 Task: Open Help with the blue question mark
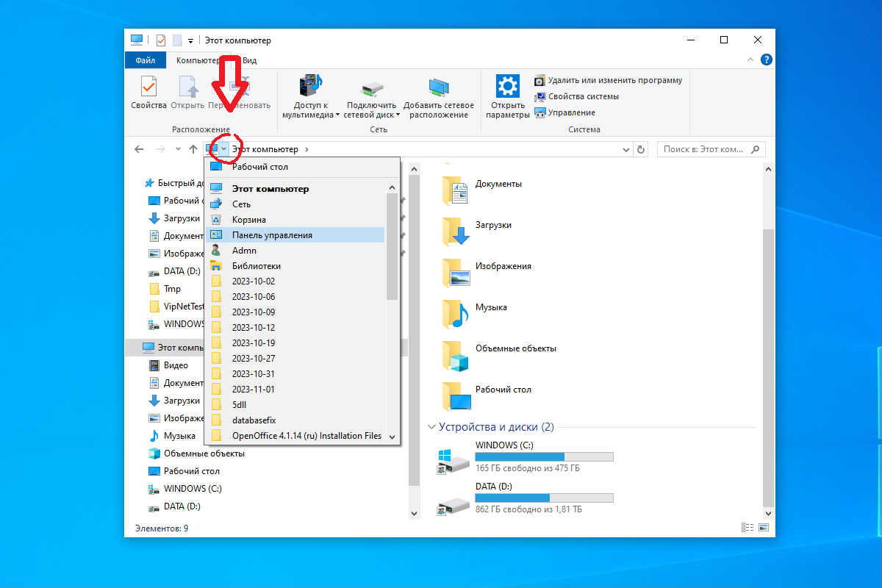[766, 60]
